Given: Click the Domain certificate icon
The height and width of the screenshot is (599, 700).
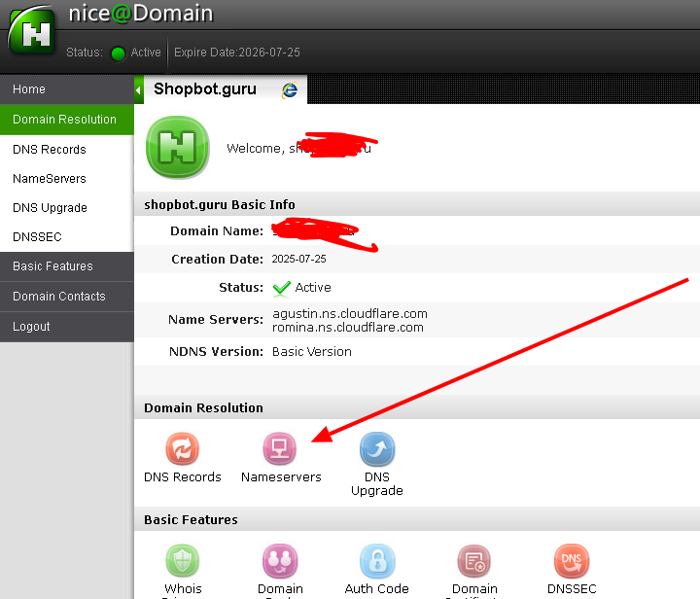Looking at the screenshot, I should point(473,562).
